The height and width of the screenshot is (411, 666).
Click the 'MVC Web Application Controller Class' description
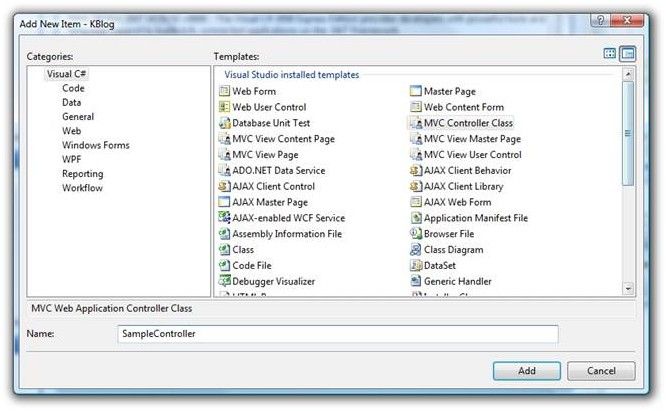[x=112, y=308]
